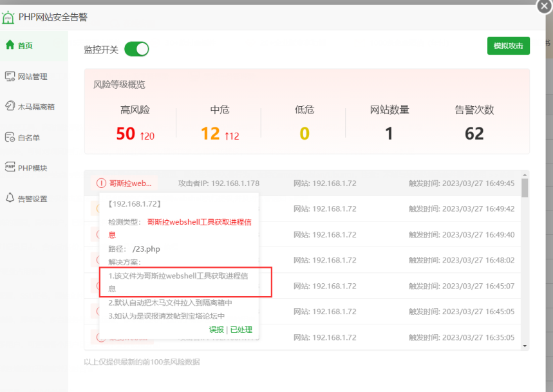Click the trojan quarantine box icon

(10, 106)
